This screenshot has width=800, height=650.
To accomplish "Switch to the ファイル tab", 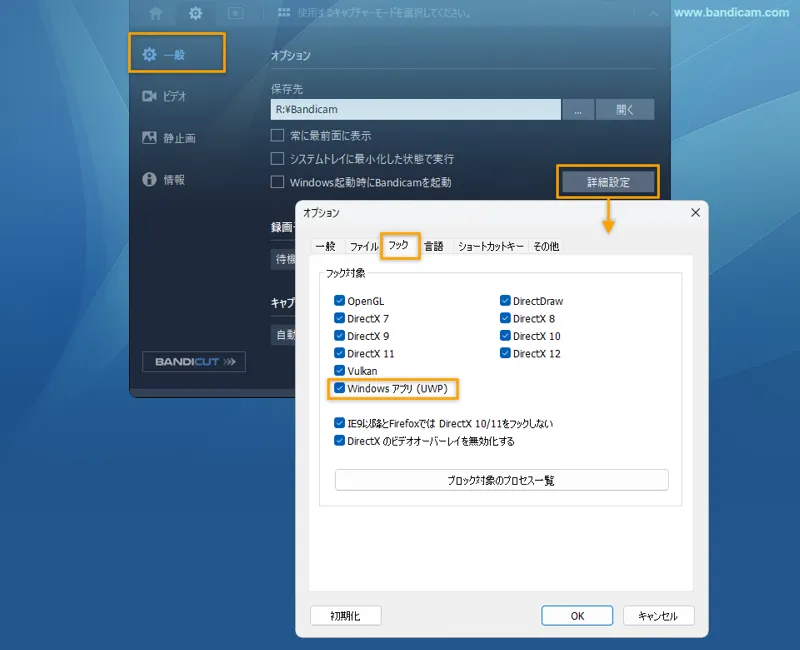I will (x=364, y=246).
